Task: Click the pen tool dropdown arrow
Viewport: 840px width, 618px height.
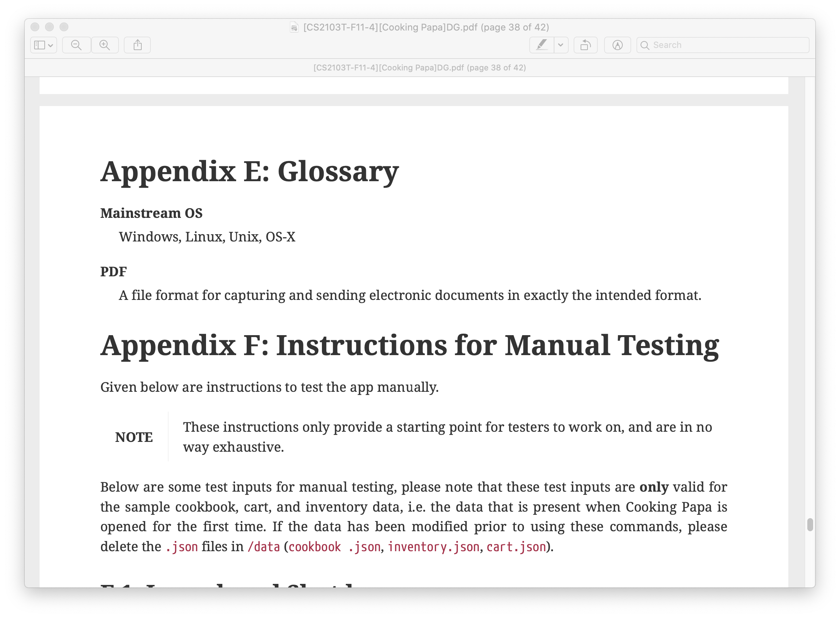Action: 559,45
